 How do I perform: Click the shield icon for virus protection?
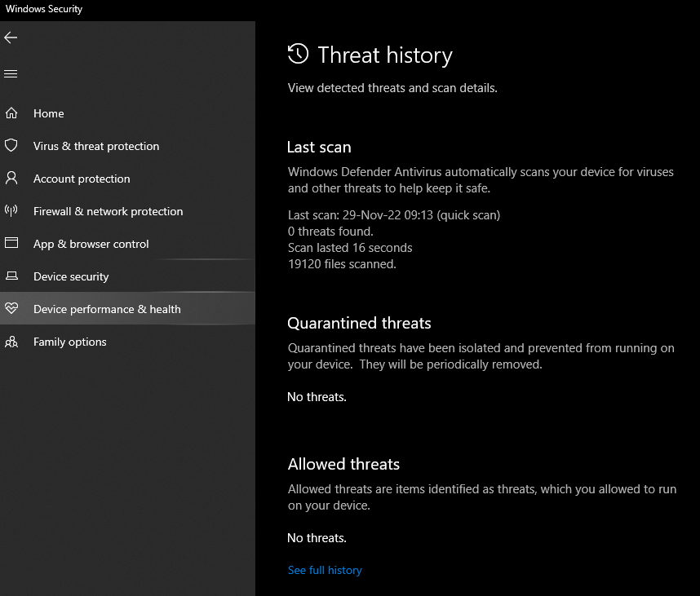[11, 145]
